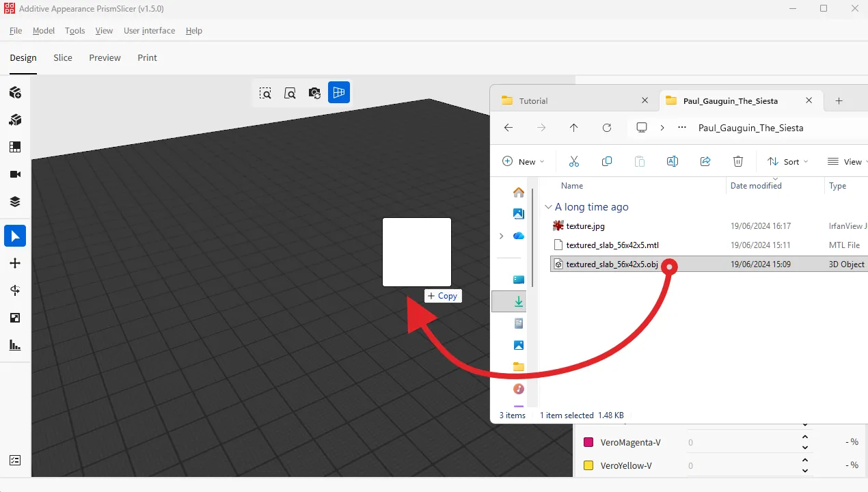Click the VeroYellow-V color swatch
The width and height of the screenshot is (868, 492).
(588, 465)
